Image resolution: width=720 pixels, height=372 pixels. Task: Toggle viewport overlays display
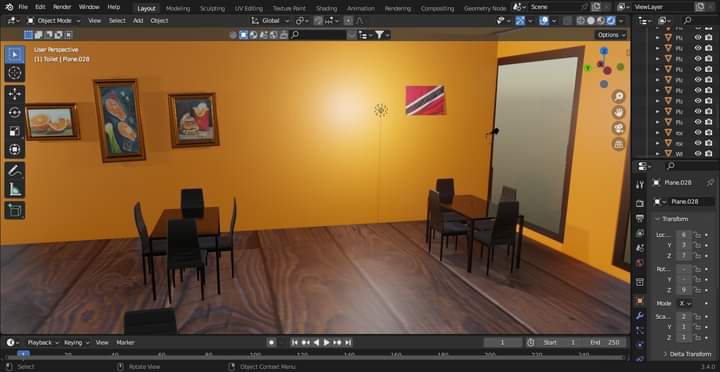[544, 21]
